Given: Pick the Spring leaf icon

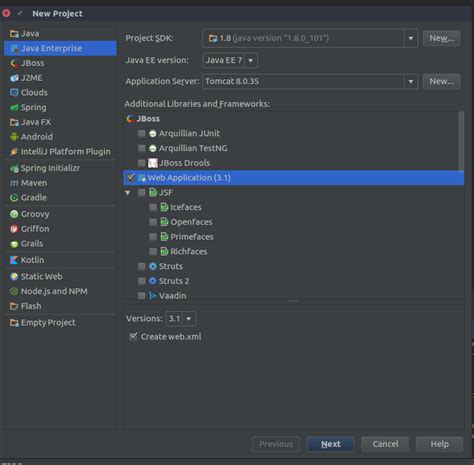Looking at the screenshot, I should point(14,107).
